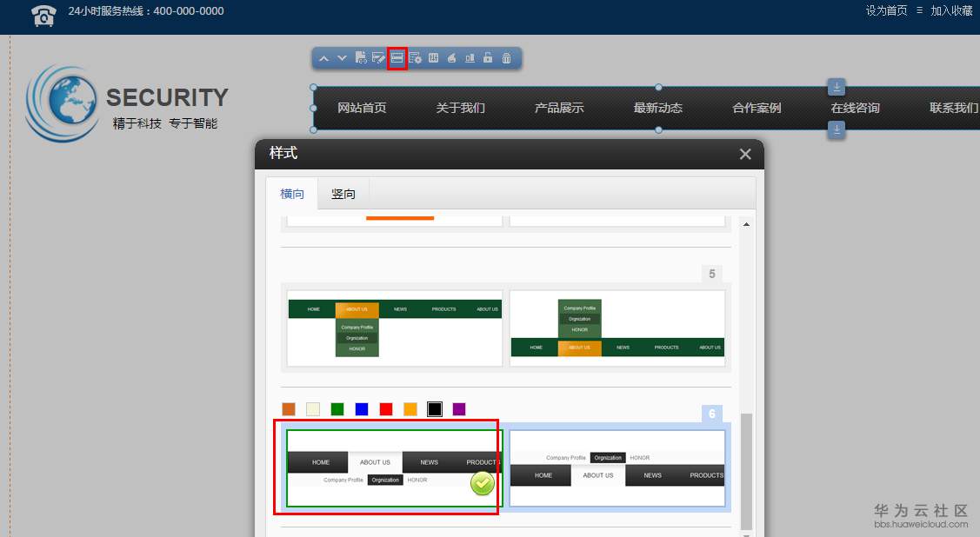Viewport: 980px width, 537px height.
Task: Pick the purple color swatch
Action: pos(459,409)
